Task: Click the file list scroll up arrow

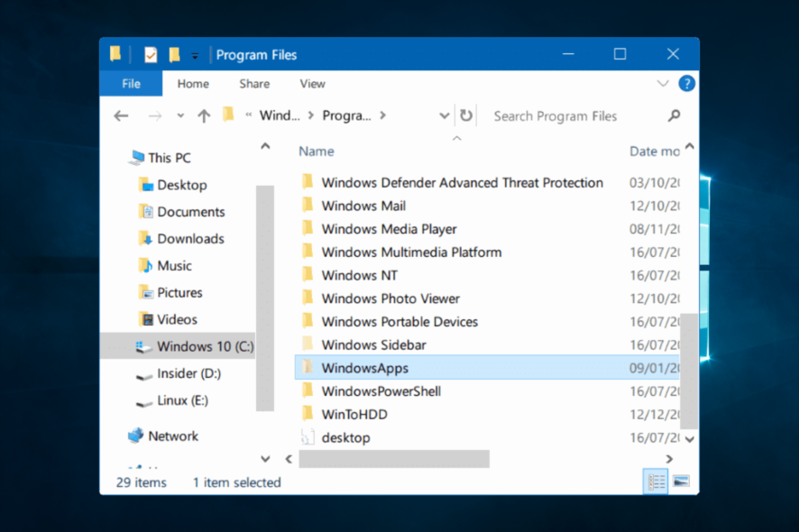Action: click(690, 146)
